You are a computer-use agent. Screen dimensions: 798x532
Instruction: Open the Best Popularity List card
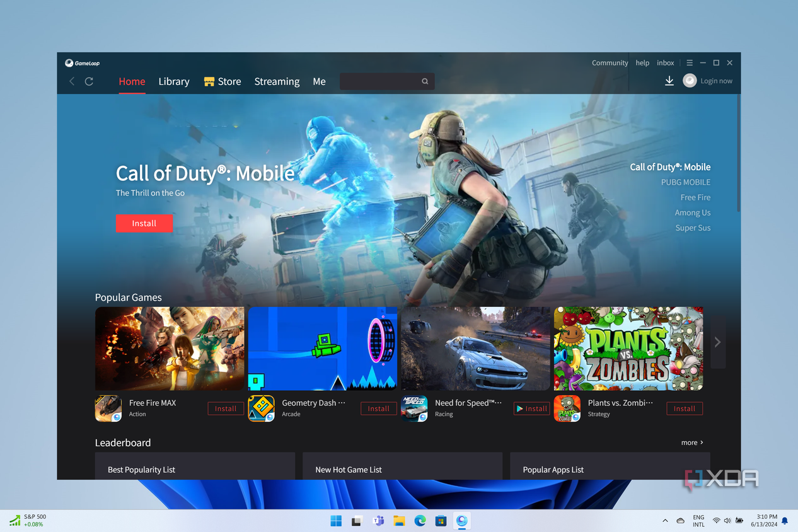tap(195, 466)
